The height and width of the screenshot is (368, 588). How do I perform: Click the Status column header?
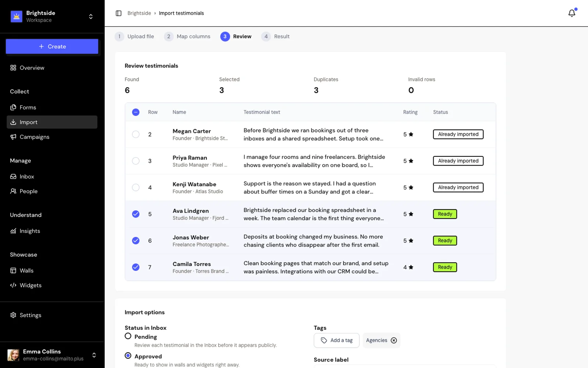(x=440, y=112)
